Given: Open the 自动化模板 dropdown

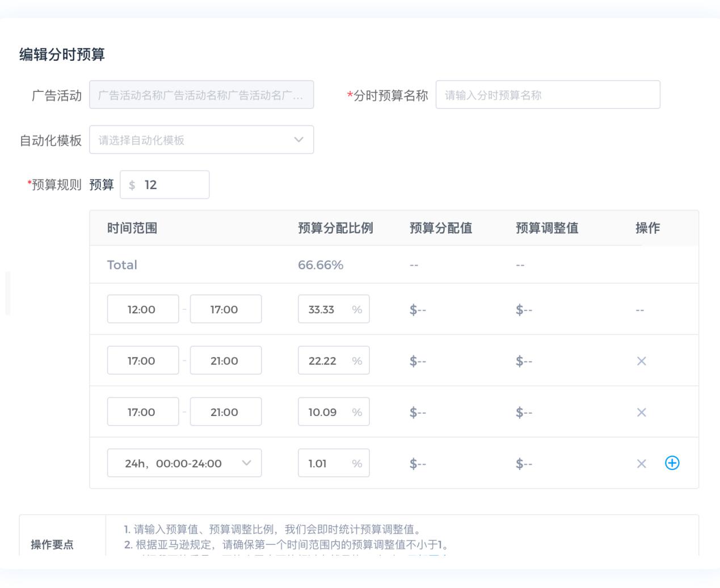Looking at the screenshot, I should click(x=201, y=140).
